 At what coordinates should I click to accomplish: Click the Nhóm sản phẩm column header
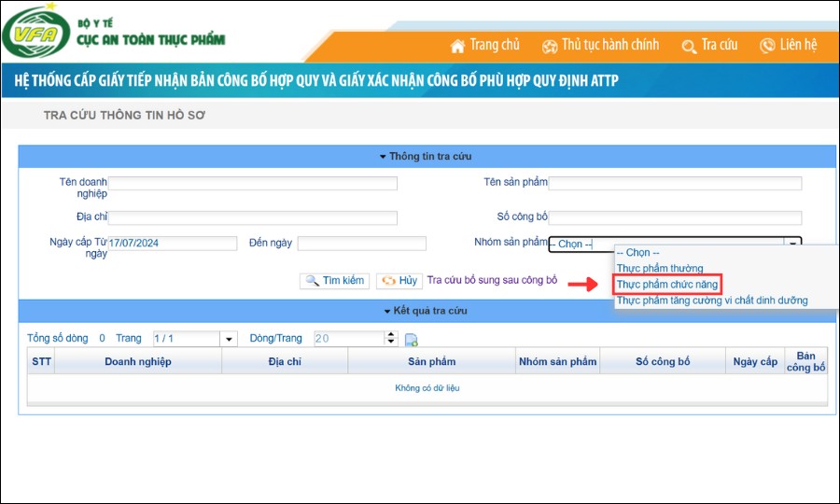pos(558,361)
